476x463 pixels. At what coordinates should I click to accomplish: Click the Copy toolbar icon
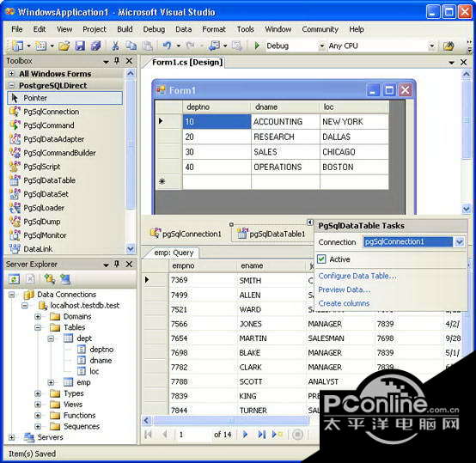tap(131, 46)
